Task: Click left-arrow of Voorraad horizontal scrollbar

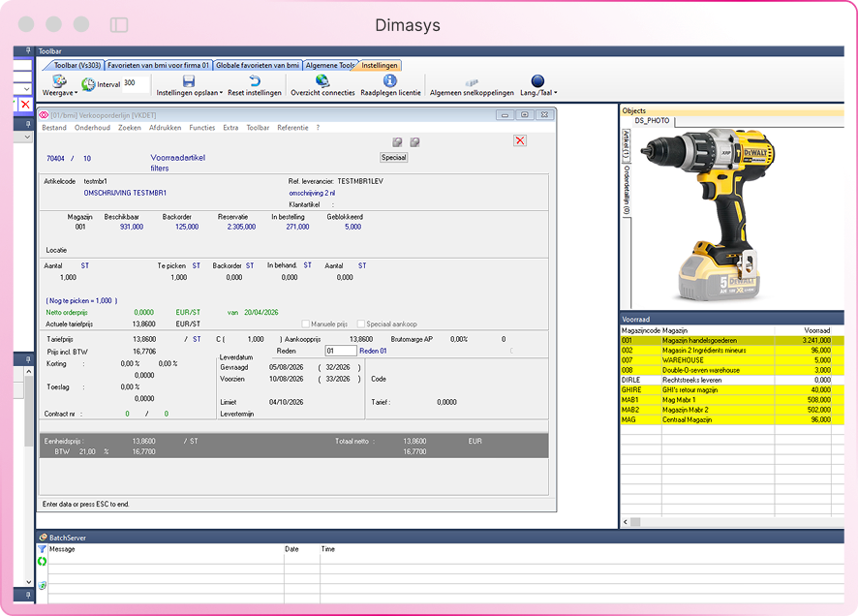Action: tap(626, 522)
